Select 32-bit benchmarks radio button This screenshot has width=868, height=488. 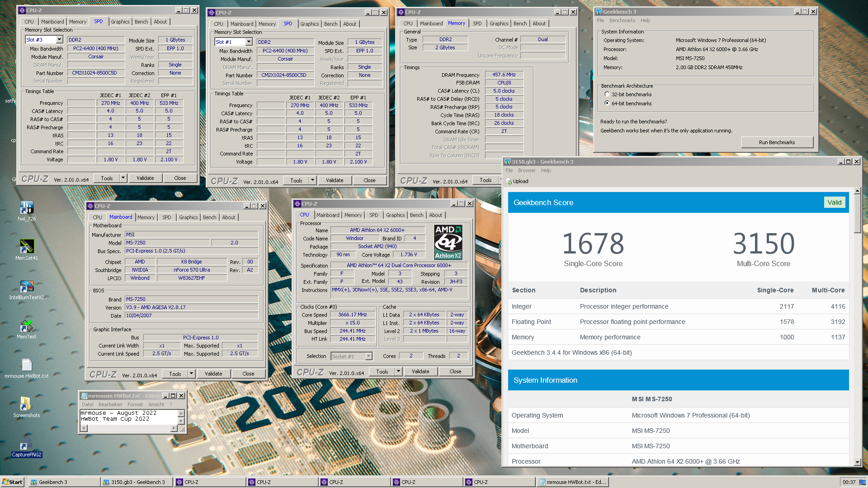607,94
